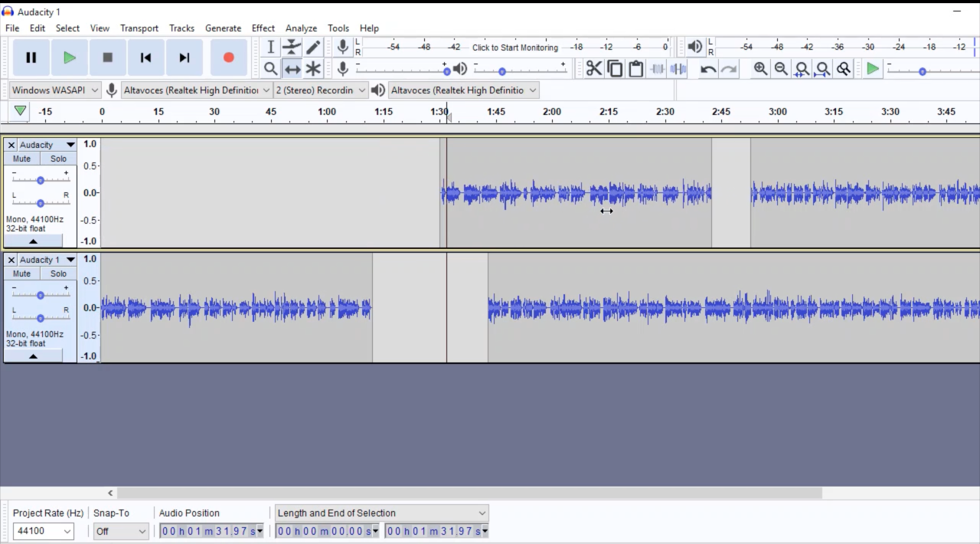Start recording with the red Record button
This screenshot has width=980, height=544.
228,57
